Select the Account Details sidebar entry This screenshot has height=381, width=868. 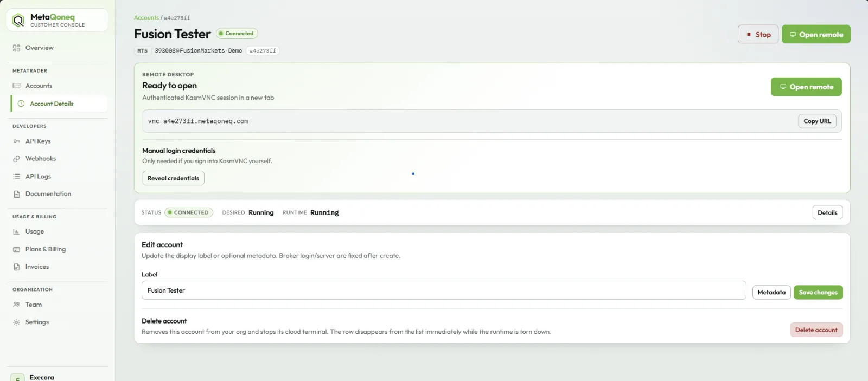[59, 104]
